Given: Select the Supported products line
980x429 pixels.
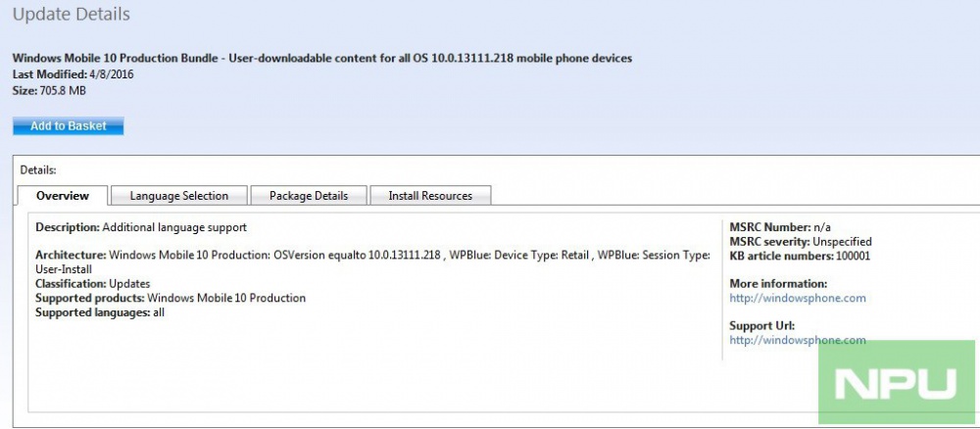Looking at the screenshot, I should pos(171,298).
